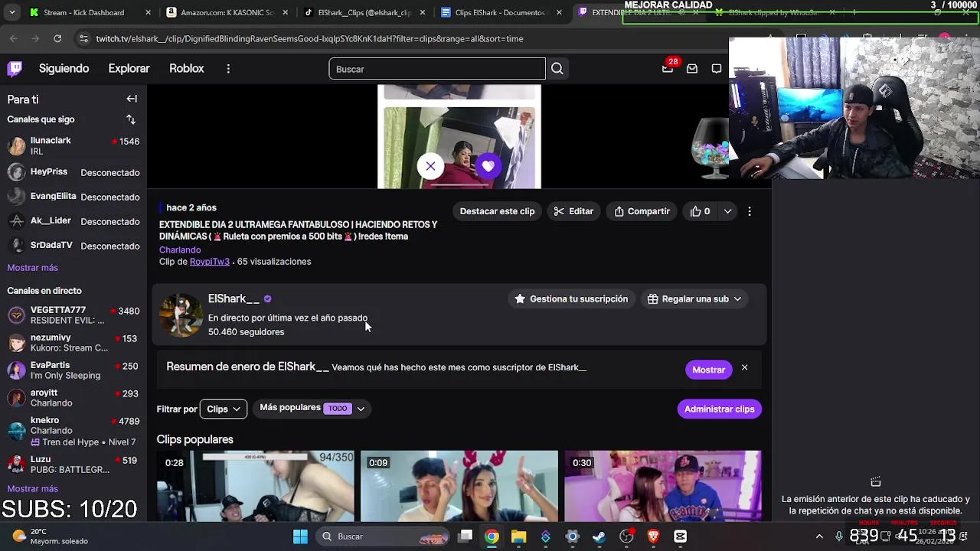Viewport: 980px width, 551px height.
Task: Open the whispers chat icon
Action: (717, 69)
